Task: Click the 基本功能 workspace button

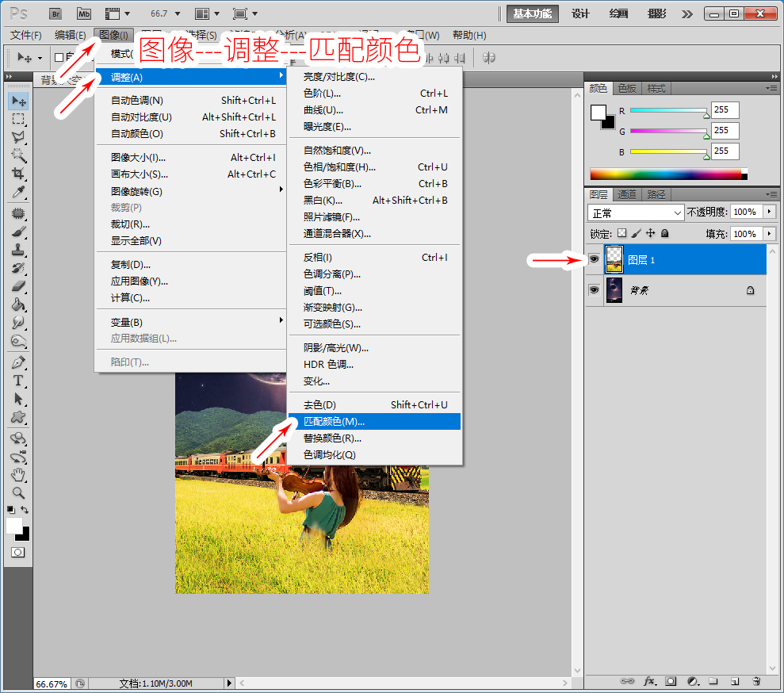Action: click(532, 13)
